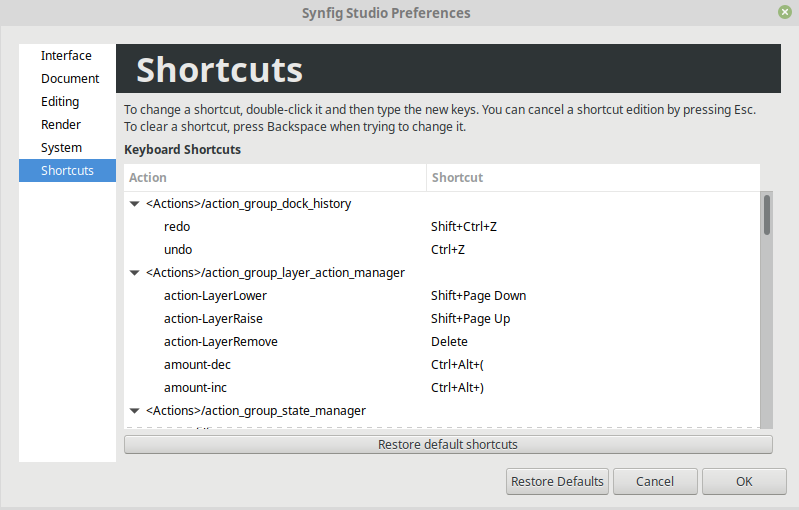Cancel the preferences dialog
Screen dimensions: 799x510
(655, 481)
